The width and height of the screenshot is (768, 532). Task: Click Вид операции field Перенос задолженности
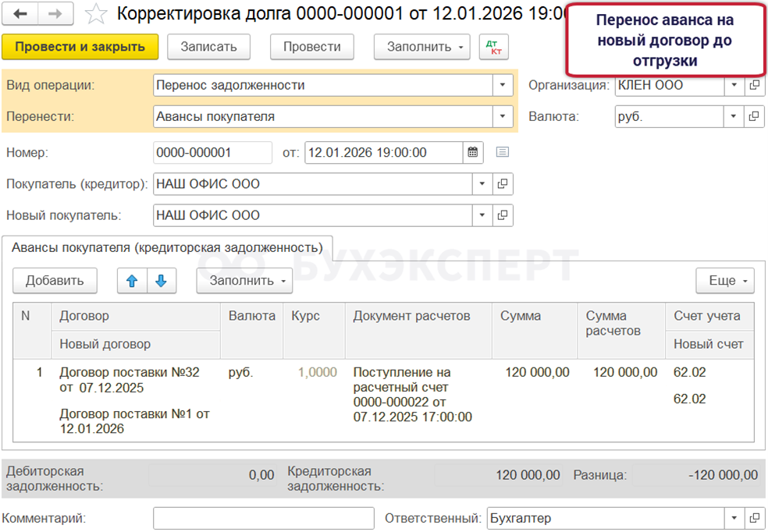click(x=323, y=85)
